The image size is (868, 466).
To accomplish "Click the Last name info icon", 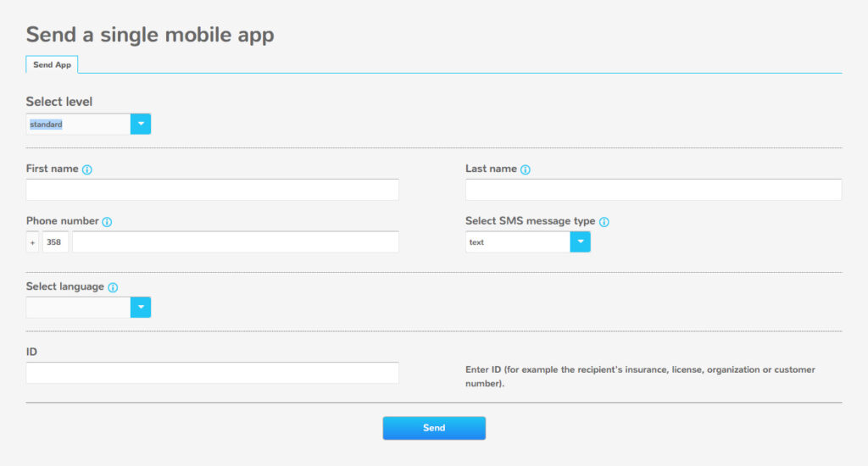I will coord(526,169).
